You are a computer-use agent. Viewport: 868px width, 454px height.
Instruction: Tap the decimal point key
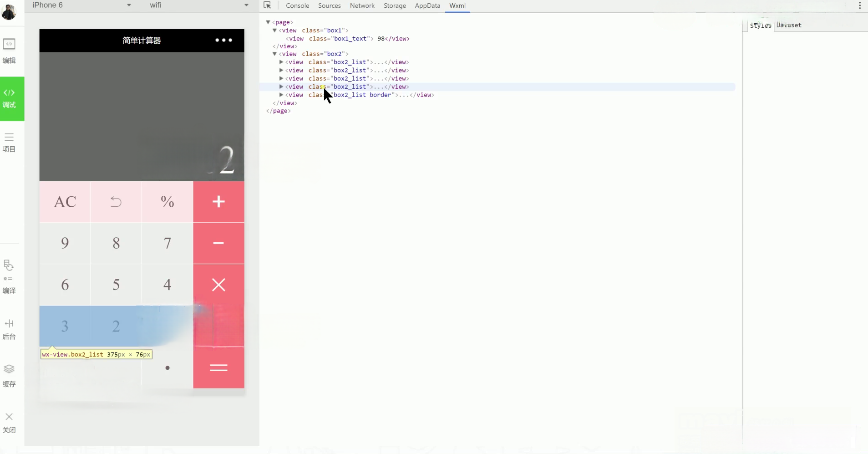(168, 367)
